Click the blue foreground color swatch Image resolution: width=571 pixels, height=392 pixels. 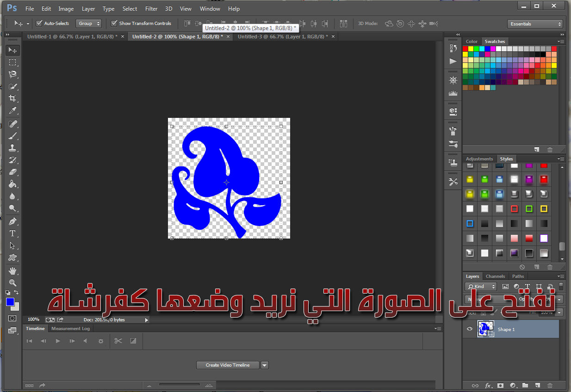[10, 302]
